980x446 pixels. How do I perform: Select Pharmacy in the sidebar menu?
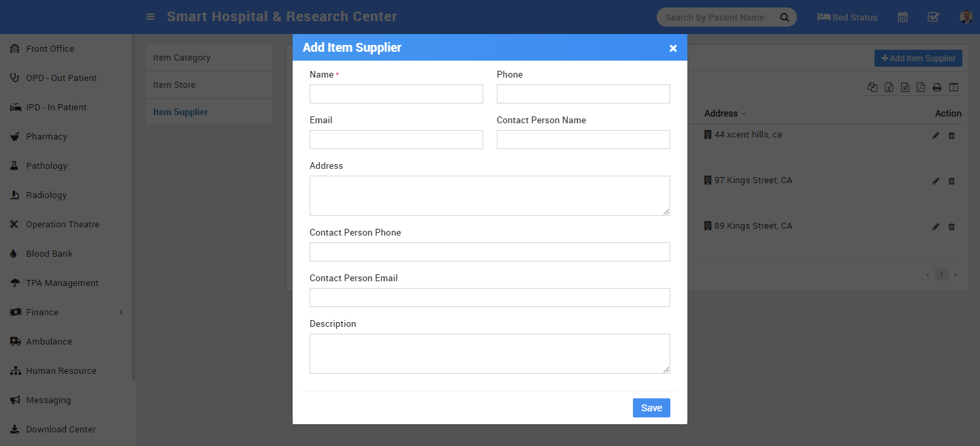[46, 136]
